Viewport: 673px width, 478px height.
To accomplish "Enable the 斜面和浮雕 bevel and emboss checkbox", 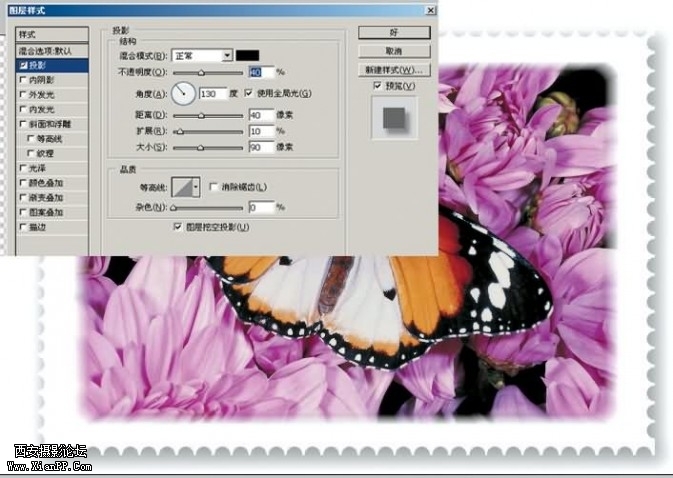I will [23, 124].
